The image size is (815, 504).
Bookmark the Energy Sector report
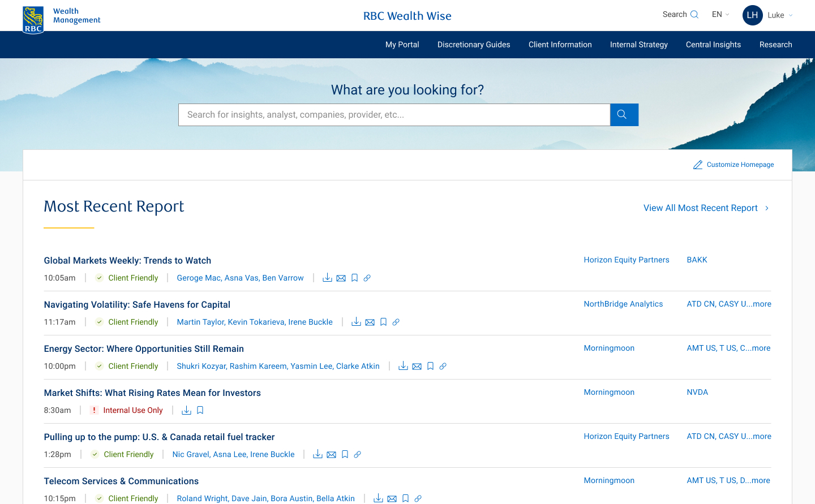(430, 366)
